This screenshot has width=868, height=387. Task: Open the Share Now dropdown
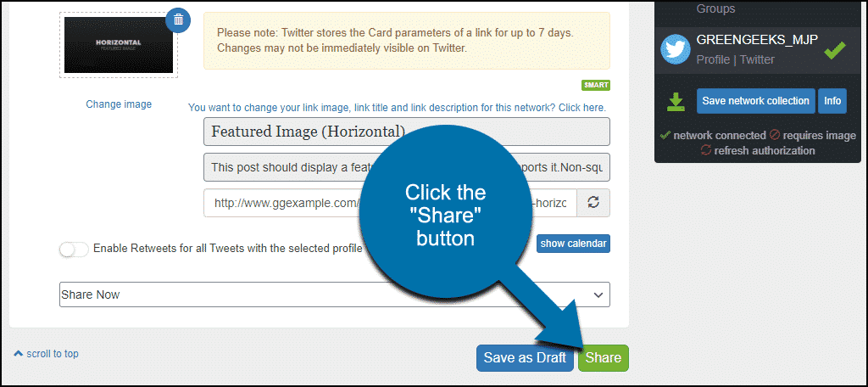click(x=334, y=294)
